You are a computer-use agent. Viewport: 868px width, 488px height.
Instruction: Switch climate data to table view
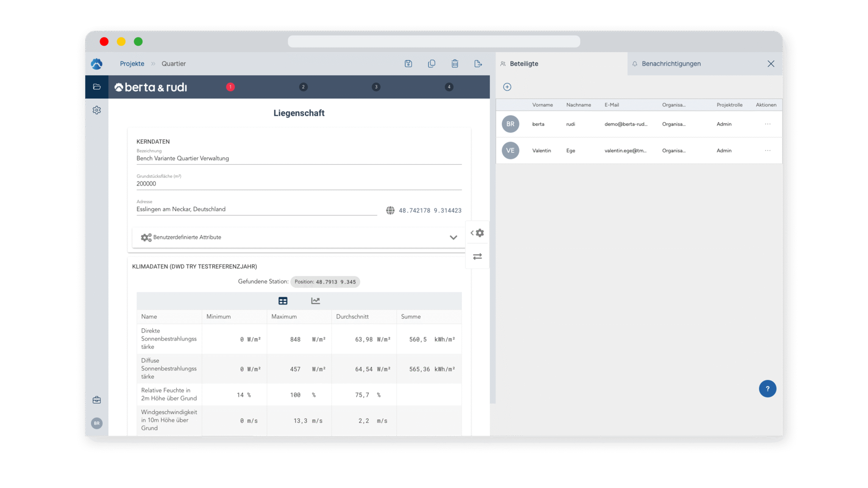click(x=283, y=301)
